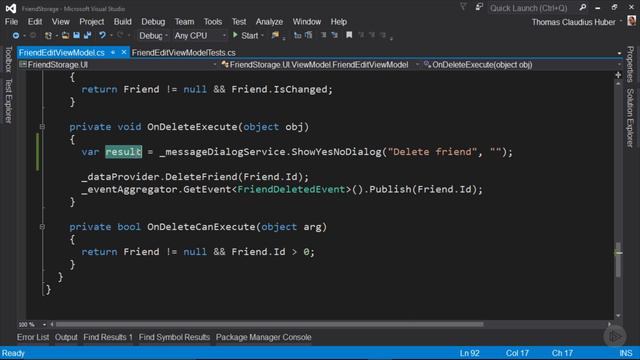Open the Project menu
640x360 pixels.
[x=91, y=22]
